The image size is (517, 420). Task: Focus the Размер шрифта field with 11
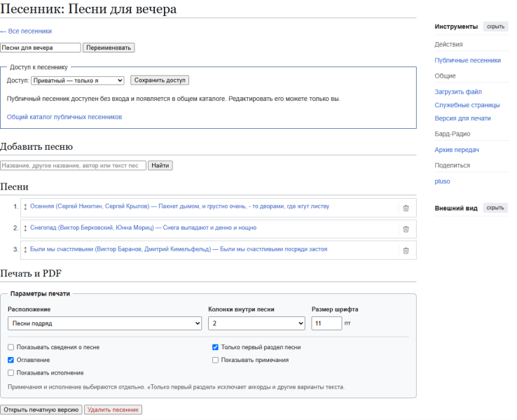click(x=326, y=323)
